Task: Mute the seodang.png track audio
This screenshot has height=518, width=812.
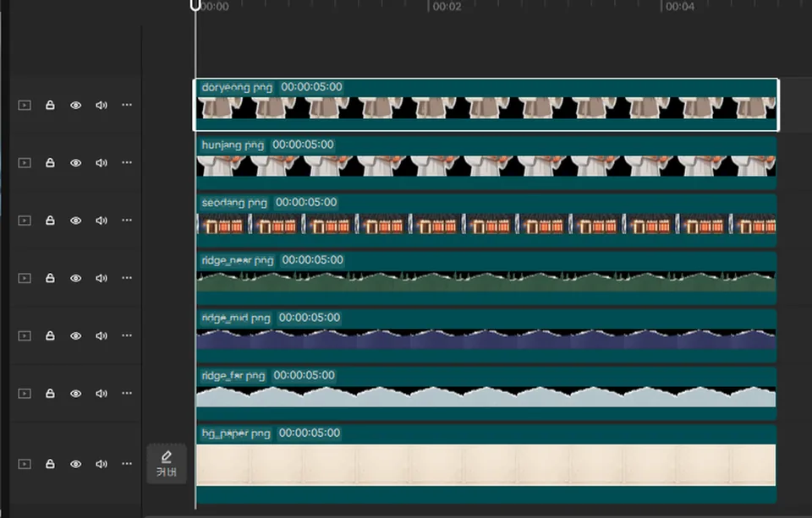Action: coord(101,221)
